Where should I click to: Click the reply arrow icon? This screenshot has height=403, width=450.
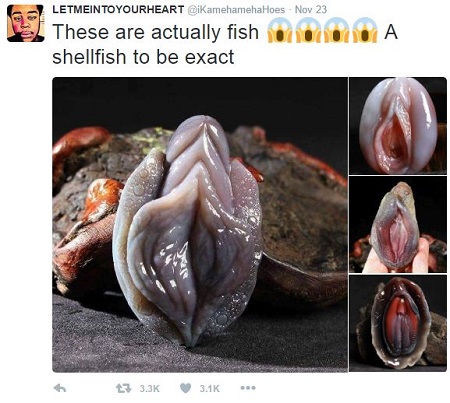coord(60,388)
